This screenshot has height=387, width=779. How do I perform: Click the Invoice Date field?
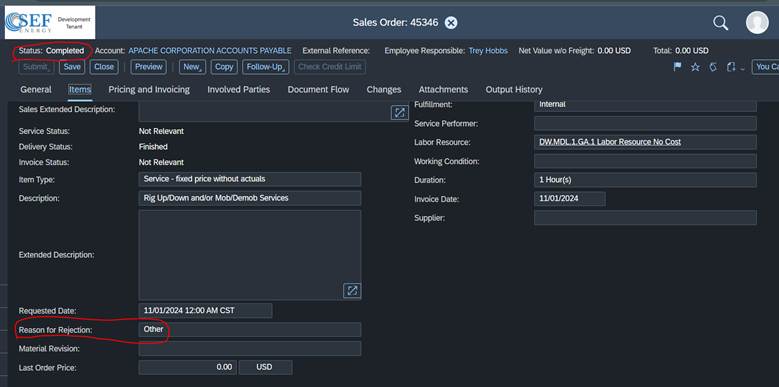(570, 199)
